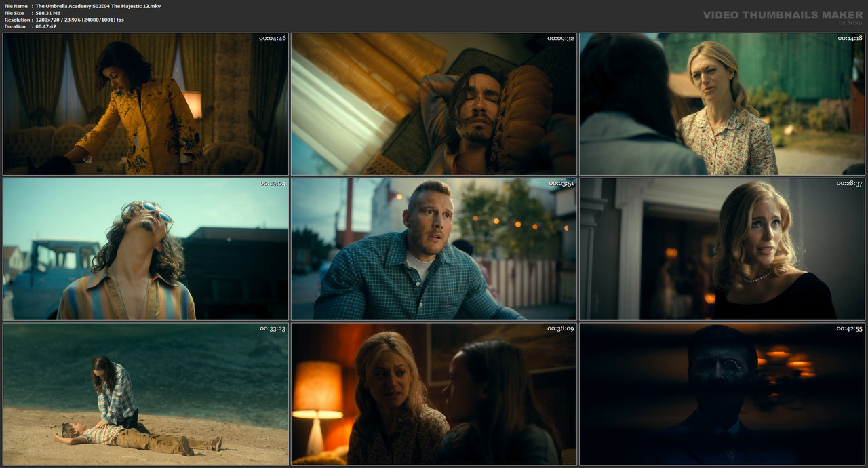Select the 00:42:55 thumbnail of dark silhouetted man

(722, 394)
